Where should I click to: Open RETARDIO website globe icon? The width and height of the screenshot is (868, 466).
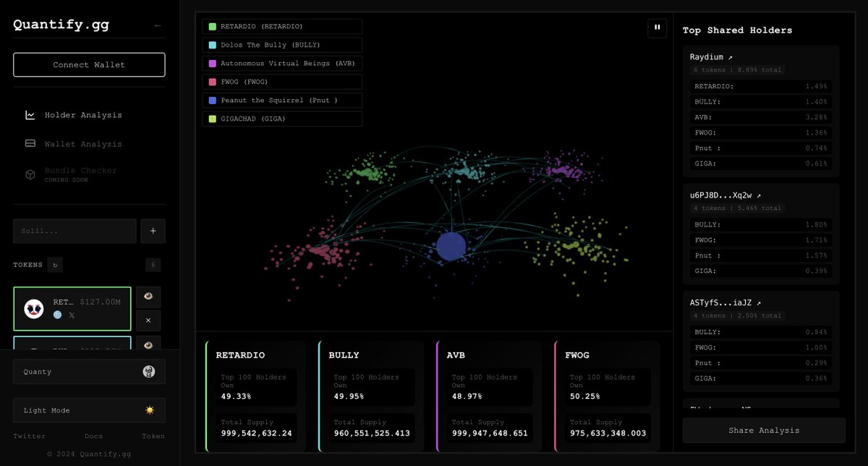pos(58,315)
